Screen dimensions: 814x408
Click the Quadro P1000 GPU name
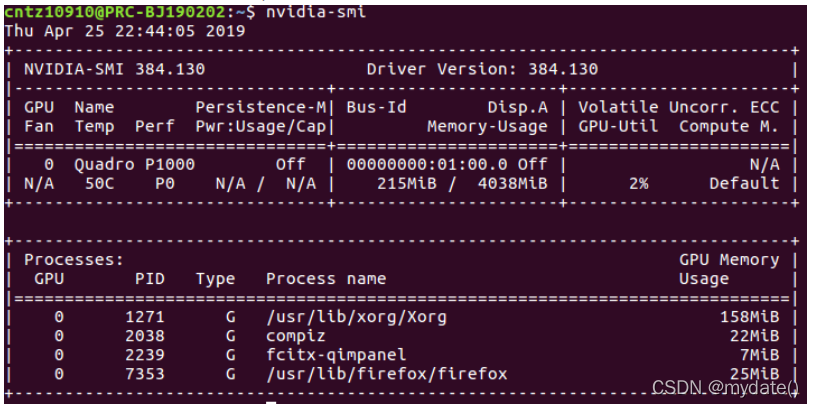click(x=134, y=165)
